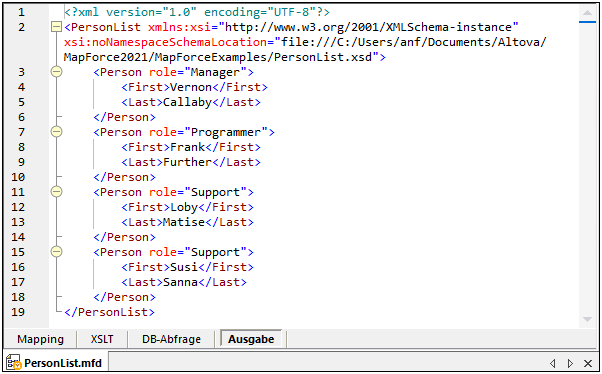Click line number 19 in the margin
This screenshot has width=602, height=374.
(18, 312)
